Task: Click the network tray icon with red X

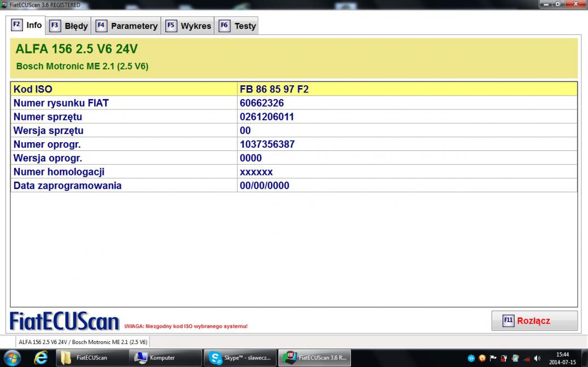Action: point(527,359)
